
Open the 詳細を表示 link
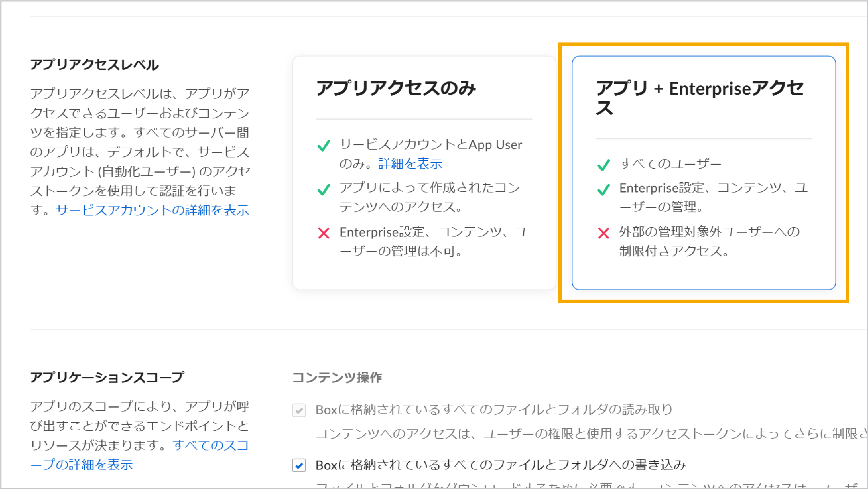click(410, 164)
